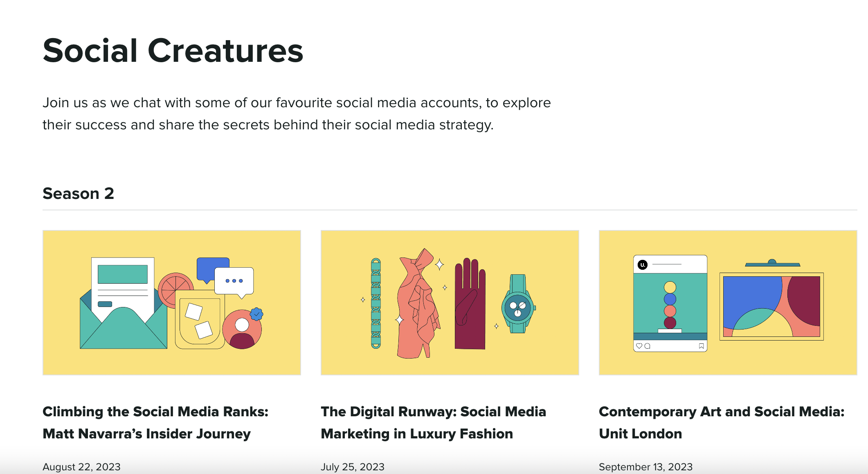
Task: Click the glass with ice cubes illustration
Action: tap(199, 321)
